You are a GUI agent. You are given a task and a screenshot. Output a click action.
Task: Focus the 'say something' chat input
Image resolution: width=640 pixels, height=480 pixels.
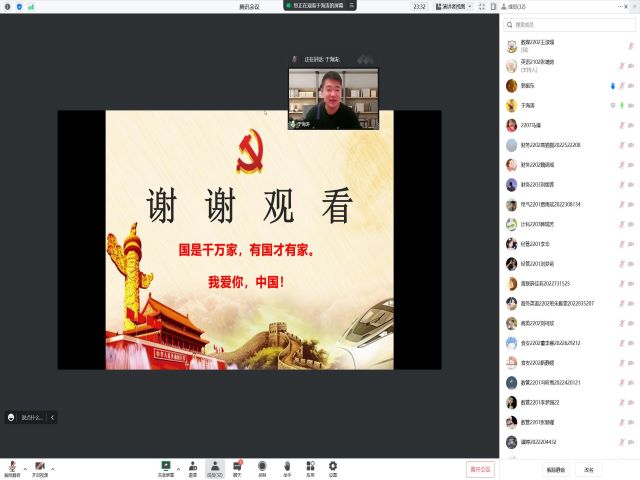[x=31, y=417]
